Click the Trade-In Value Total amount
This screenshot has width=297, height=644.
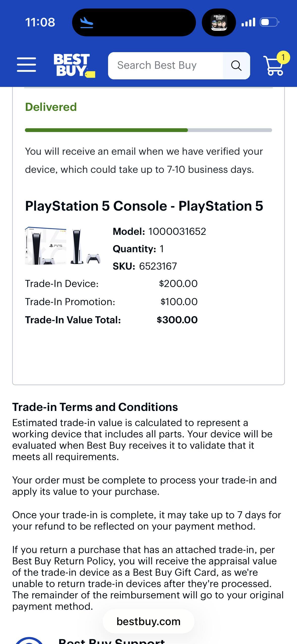[x=177, y=320]
